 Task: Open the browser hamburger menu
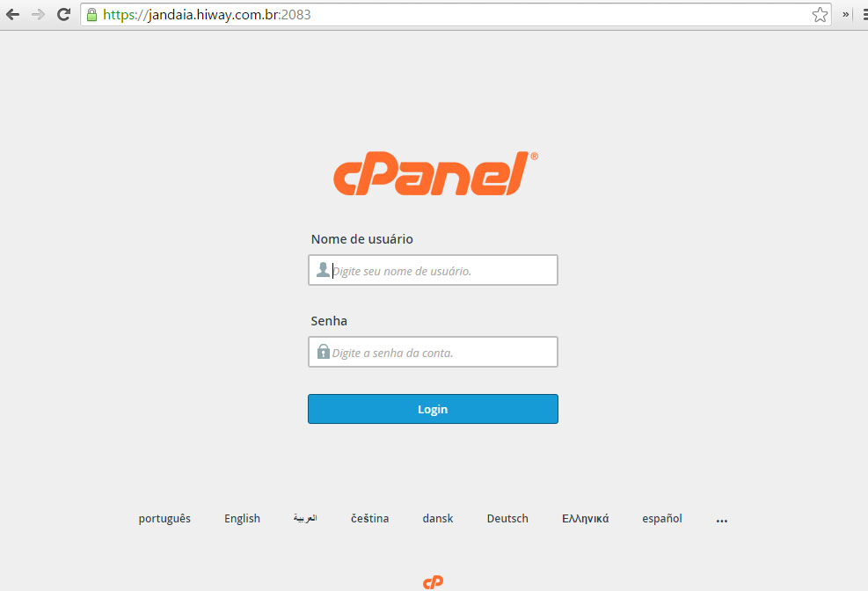pyautogui.click(x=864, y=14)
